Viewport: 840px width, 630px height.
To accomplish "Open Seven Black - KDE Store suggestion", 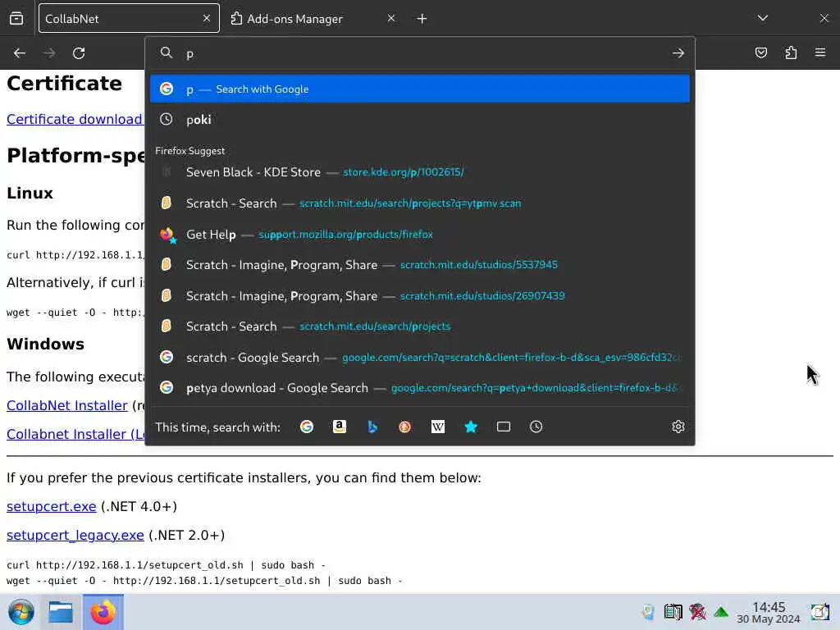I will click(x=420, y=172).
